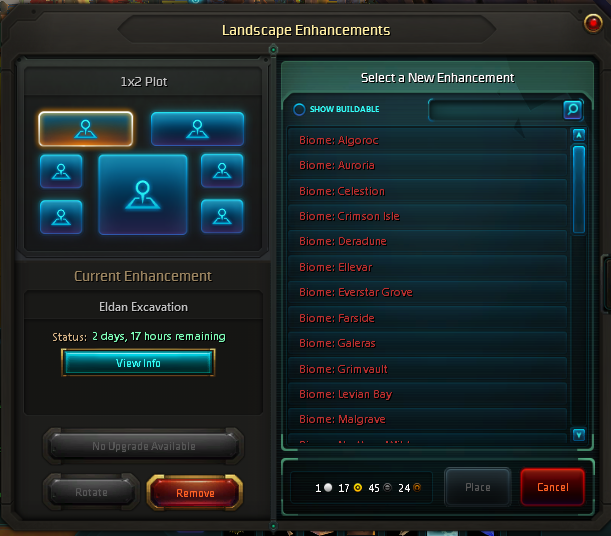The height and width of the screenshot is (536, 611).
Task: Pick the lower-left small plot icon
Action: [x=61, y=217]
